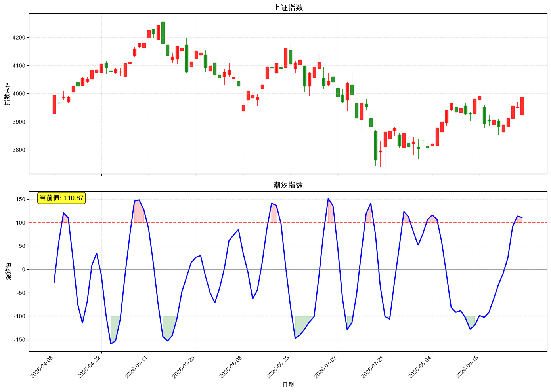Click the 4100 tick label on index axis
This screenshot has width=551, height=392.
pyautogui.click(x=19, y=66)
